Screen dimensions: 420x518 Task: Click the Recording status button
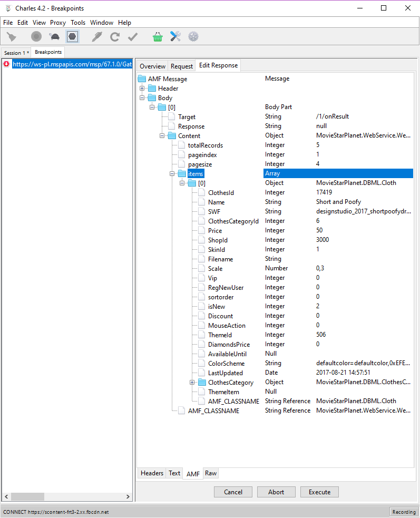pos(404,512)
